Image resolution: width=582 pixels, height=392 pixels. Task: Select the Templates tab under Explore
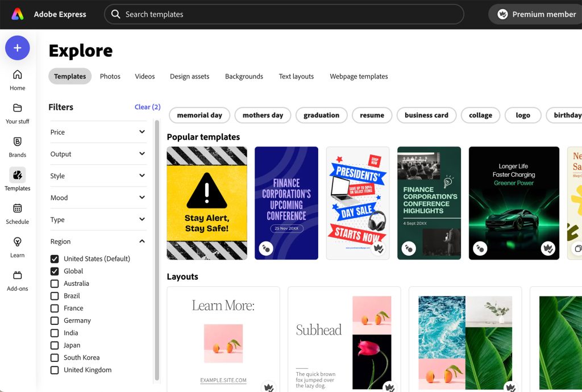[x=70, y=76]
